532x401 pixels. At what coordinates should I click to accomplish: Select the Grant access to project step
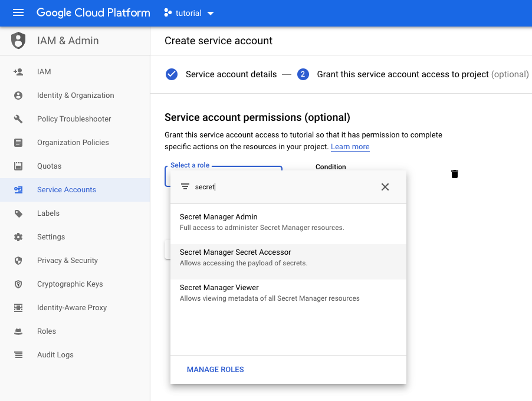(423, 74)
